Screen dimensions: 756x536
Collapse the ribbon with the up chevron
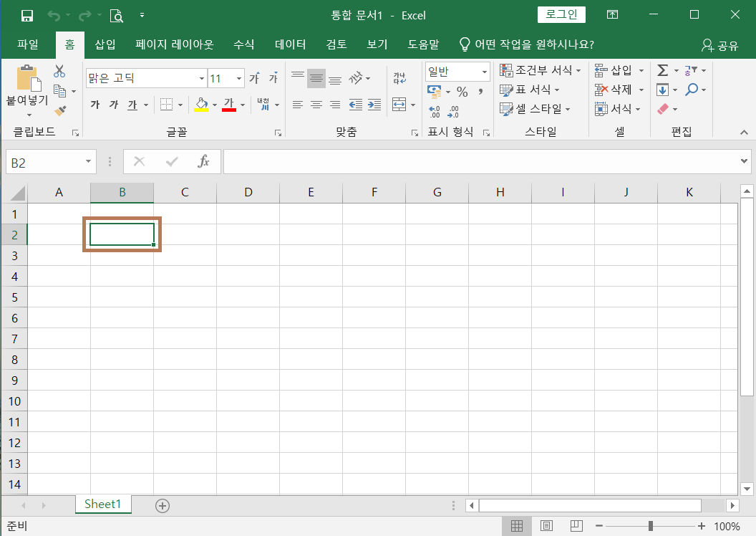pos(744,132)
